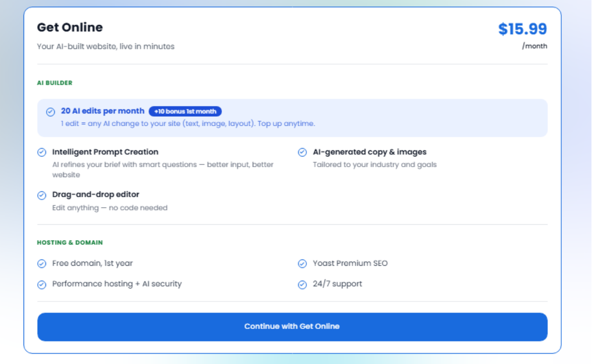Click the AI BUILDER section heading

(x=55, y=83)
